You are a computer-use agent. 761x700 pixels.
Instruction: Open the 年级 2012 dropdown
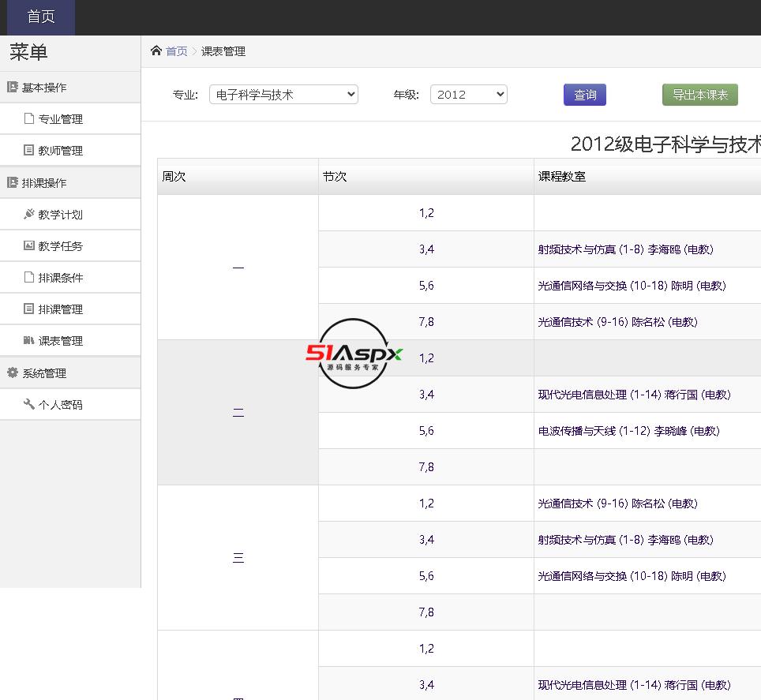(x=468, y=95)
